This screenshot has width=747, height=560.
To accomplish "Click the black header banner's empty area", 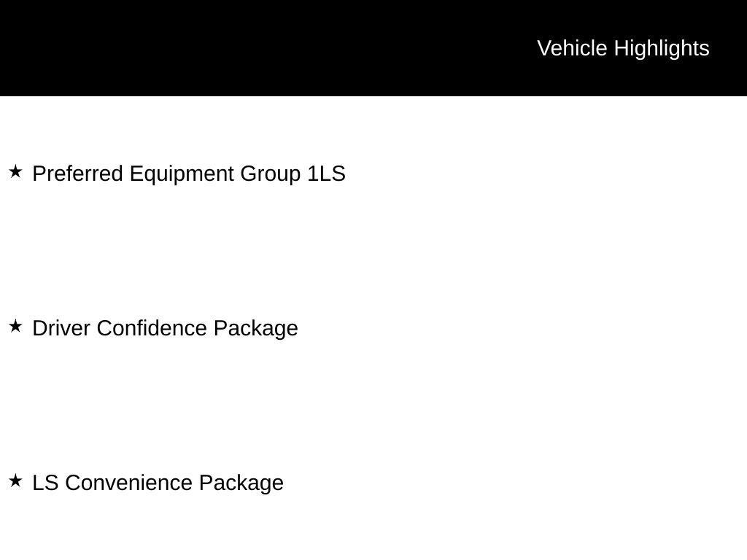I will pyautogui.click(x=255, y=48).
